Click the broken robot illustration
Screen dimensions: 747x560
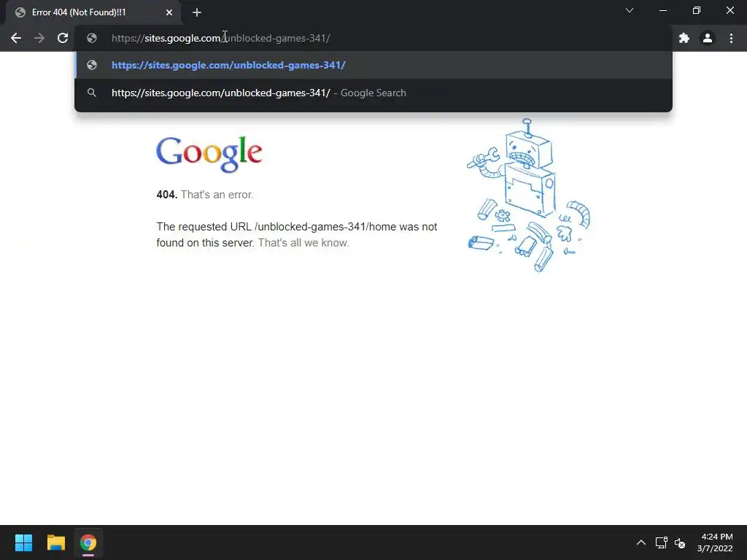[x=528, y=195]
